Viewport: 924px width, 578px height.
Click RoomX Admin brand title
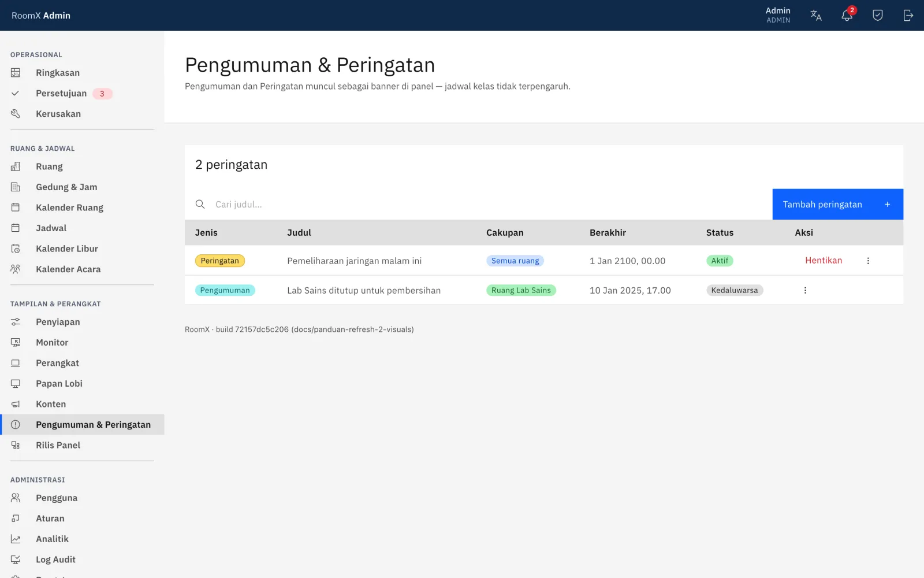pos(41,16)
